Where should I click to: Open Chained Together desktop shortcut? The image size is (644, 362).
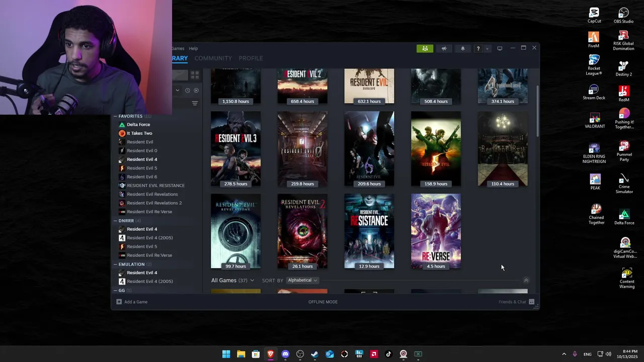pos(596,214)
